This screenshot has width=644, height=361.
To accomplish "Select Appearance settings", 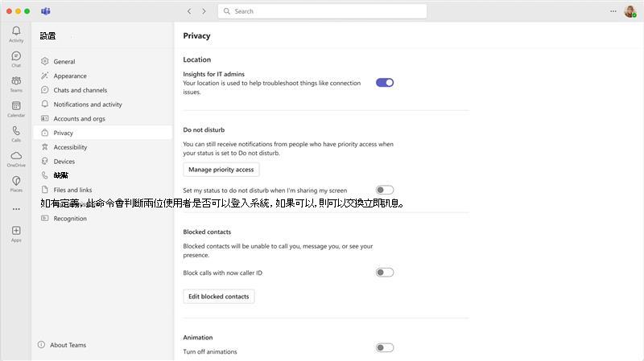I will pyautogui.click(x=103, y=76).
